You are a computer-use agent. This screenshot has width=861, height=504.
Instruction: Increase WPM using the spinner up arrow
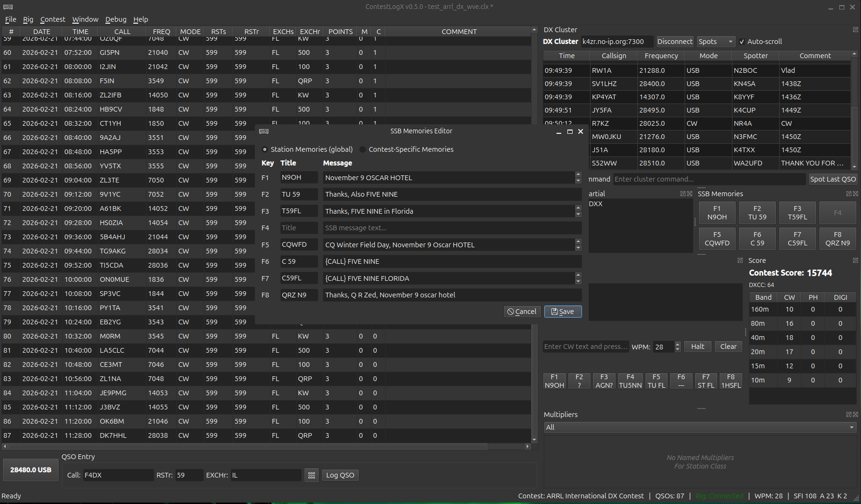point(678,344)
